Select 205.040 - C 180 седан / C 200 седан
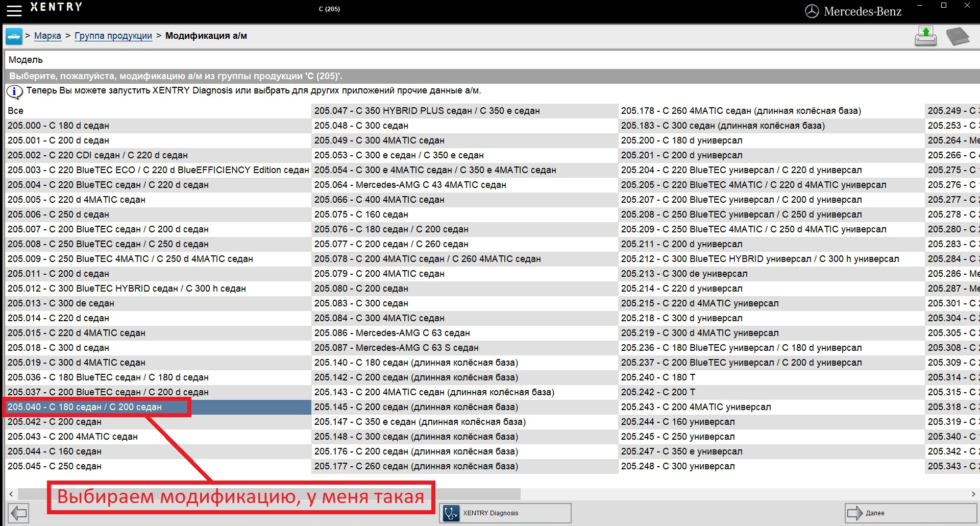980x526 pixels. point(158,407)
